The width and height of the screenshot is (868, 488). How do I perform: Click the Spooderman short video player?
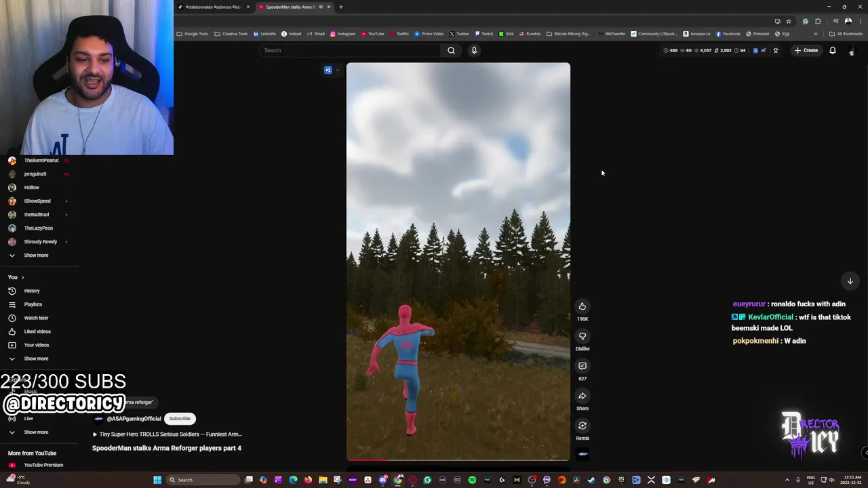(x=458, y=262)
